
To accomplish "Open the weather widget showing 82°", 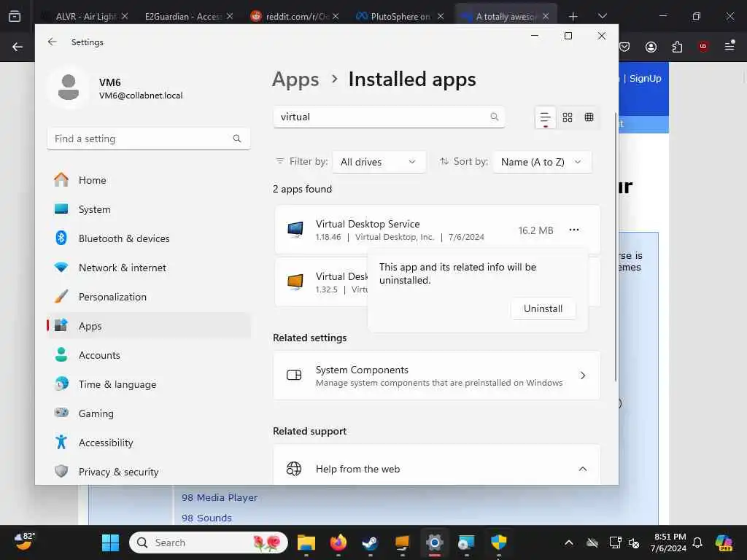I will point(24,542).
